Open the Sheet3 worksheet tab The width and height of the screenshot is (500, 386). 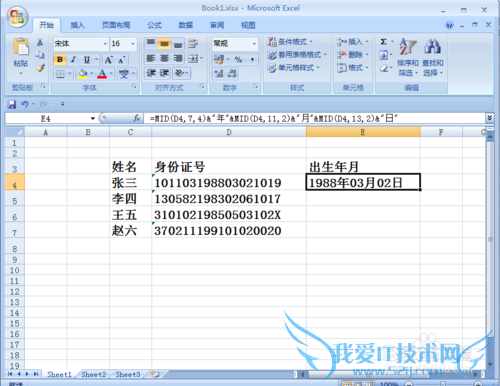(128, 374)
